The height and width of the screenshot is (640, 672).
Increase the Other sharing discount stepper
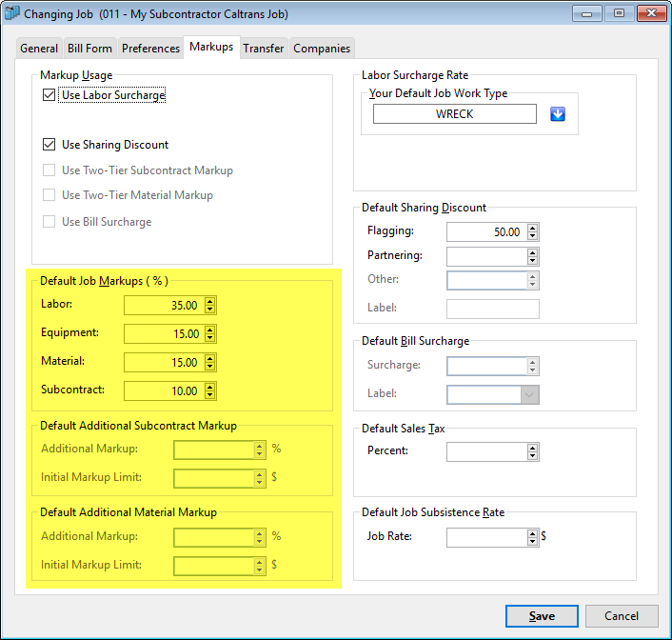(532, 277)
